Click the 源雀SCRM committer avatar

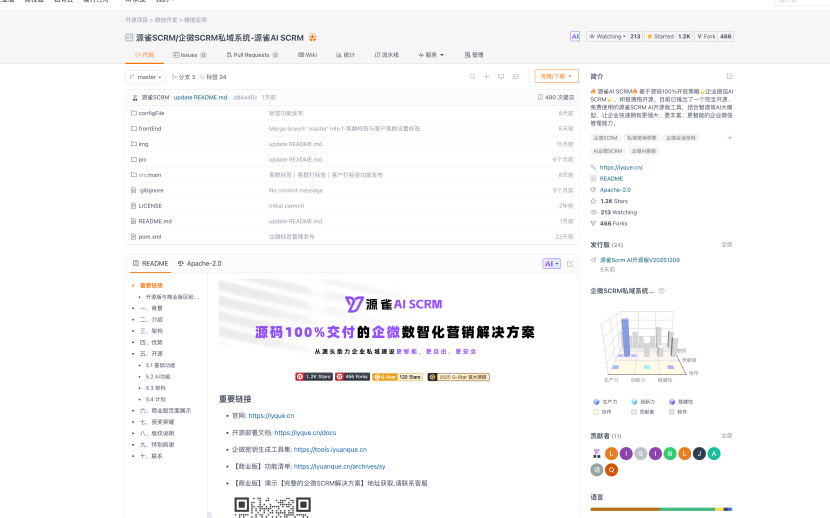pos(135,97)
